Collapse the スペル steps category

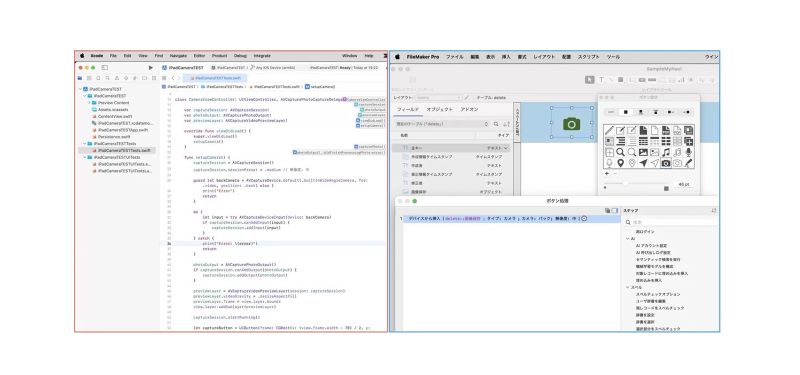[x=628, y=287]
